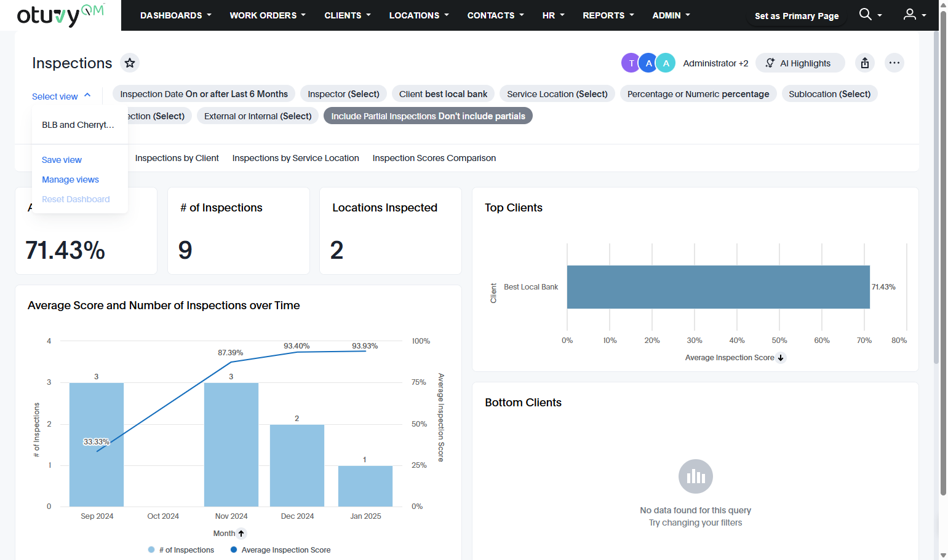
Task: Expand the Work Orders menu
Action: [268, 15]
